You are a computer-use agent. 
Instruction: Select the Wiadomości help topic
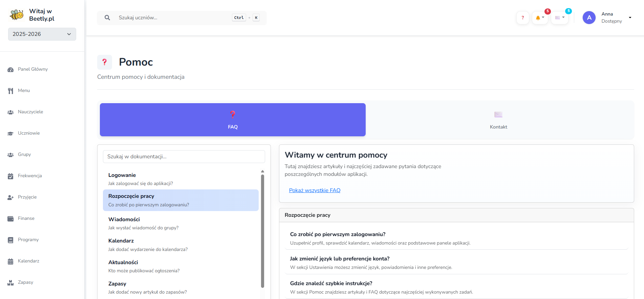tap(181, 223)
